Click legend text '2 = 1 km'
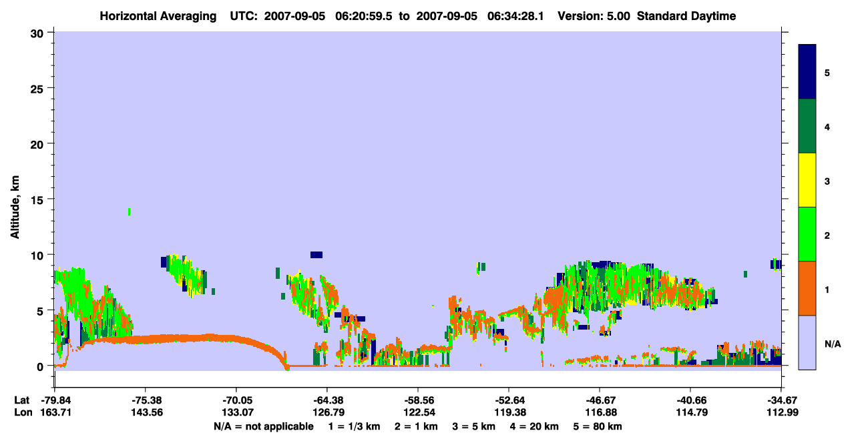 coord(416,426)
